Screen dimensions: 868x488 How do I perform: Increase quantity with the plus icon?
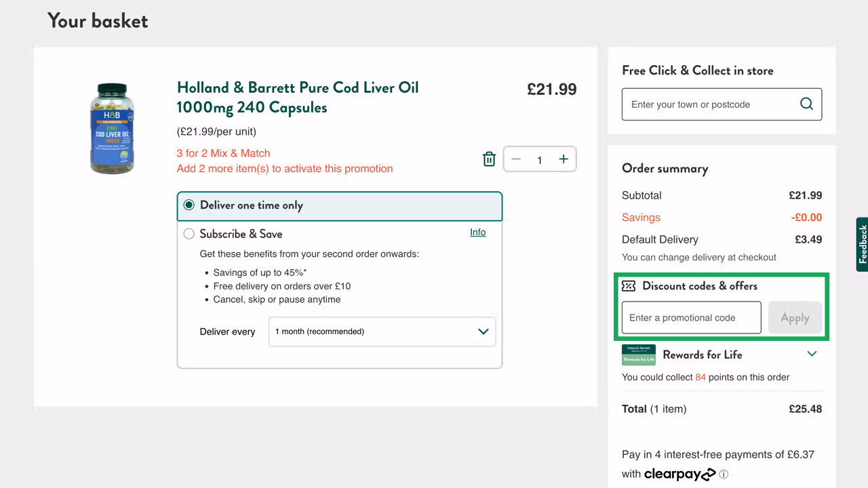(564, 159)
